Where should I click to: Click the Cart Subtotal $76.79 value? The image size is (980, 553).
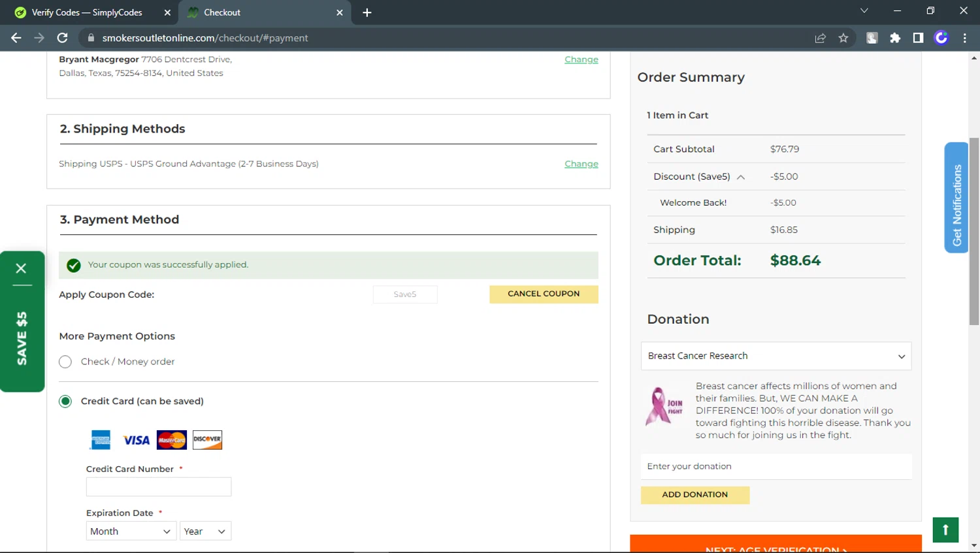click(x=785, y=150)
